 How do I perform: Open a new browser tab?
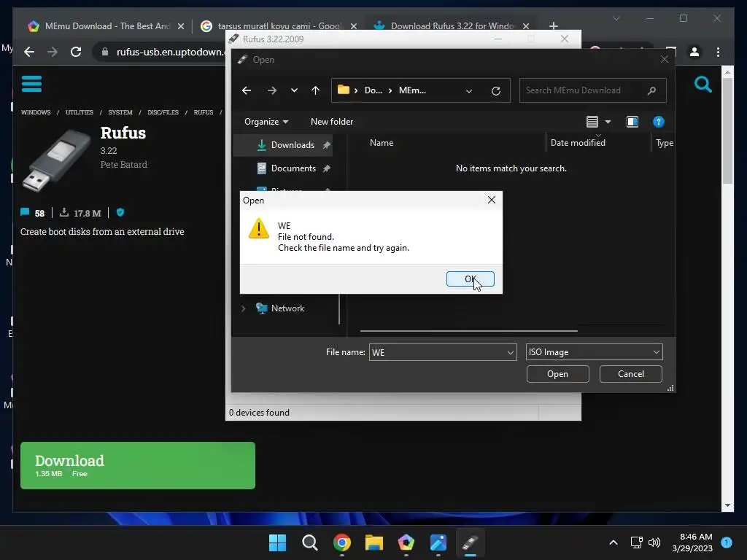(553, 26)
